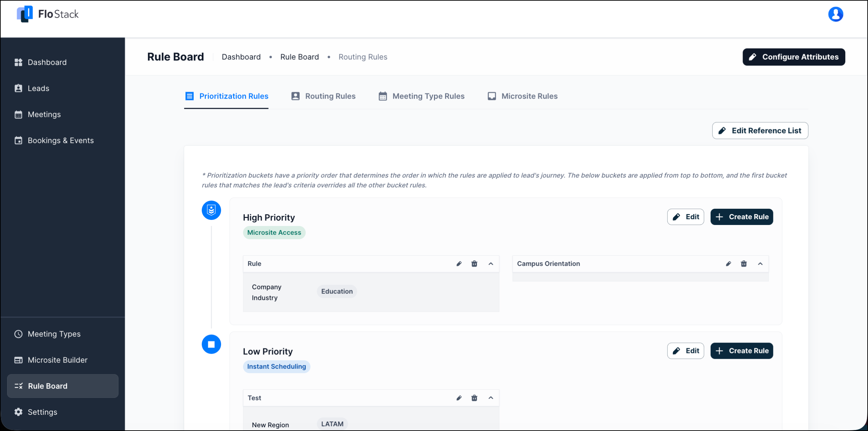The width and height of the screenshot is (868, 431).
Task: Open Settings from the sidebar
Action: tap(63, 412)
